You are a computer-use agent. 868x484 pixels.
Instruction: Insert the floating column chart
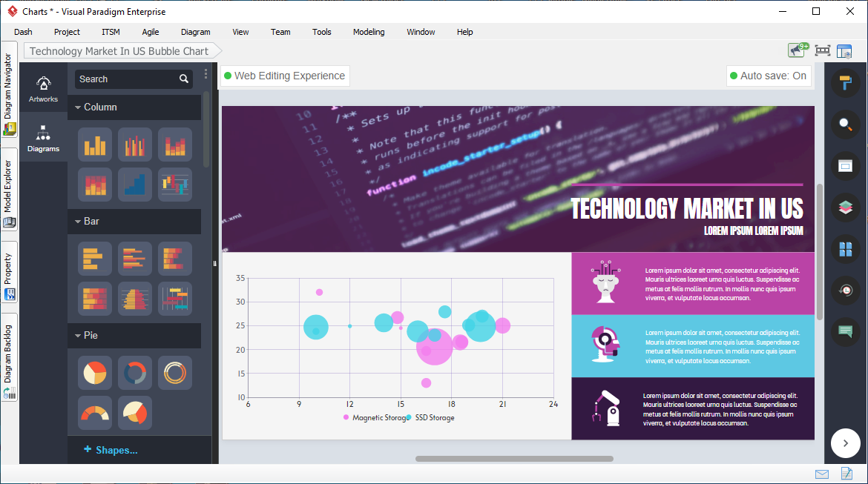pyautogui.click(x=175, y=185)
